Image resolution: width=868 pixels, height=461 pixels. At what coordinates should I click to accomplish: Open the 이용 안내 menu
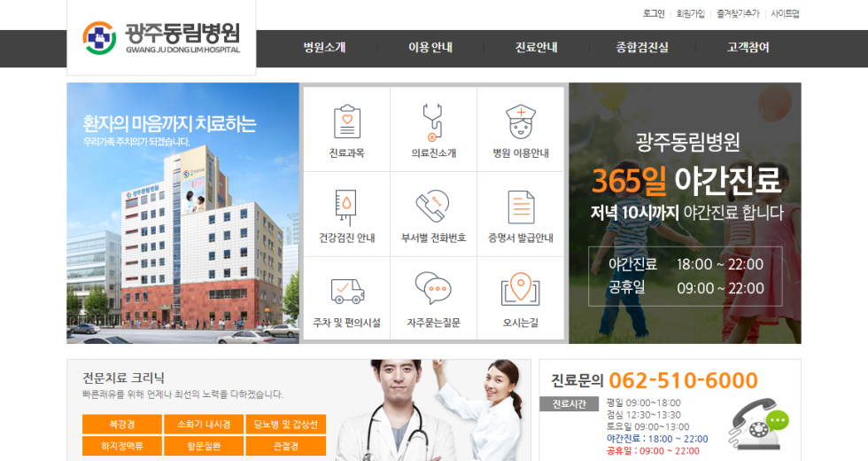point(430,48)
